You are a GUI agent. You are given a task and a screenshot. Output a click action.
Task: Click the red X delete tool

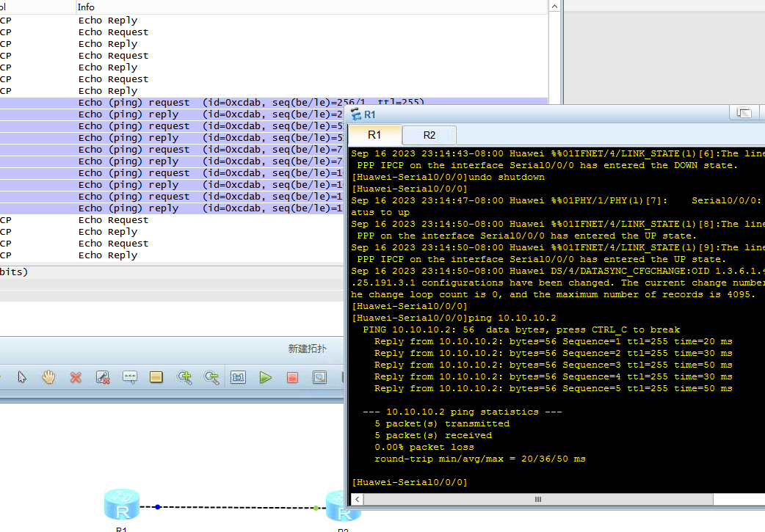tap(76, 377)
